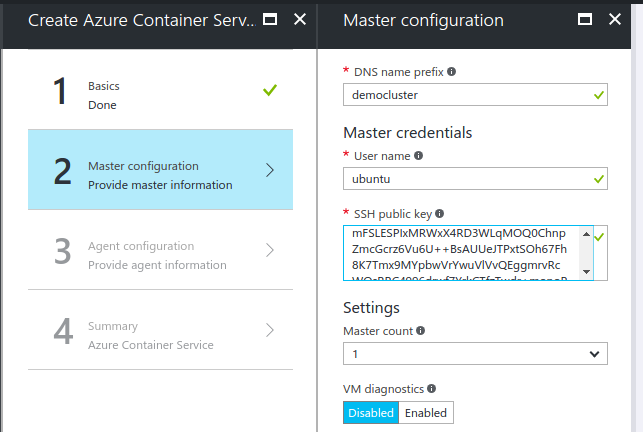Close the Create Azure Container Service blade

pyautogui.click(x=300, y=19)
